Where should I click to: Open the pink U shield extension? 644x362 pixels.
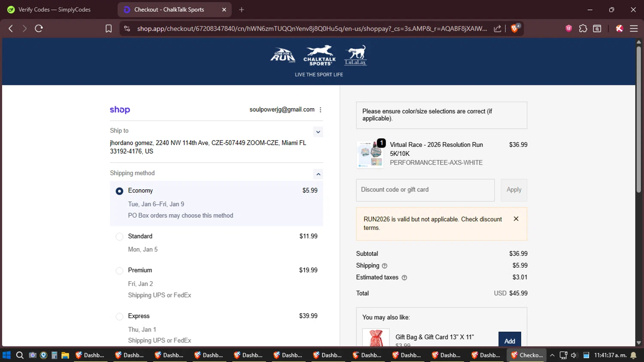pyautogui.click(x=568, y=28)
